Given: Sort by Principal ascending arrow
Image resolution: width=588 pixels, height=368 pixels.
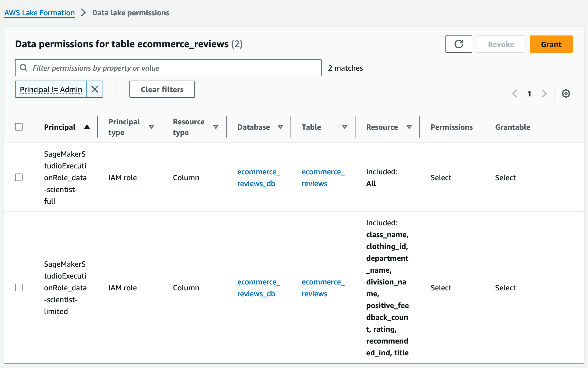Looking at the screenshot, I should pos(87,127).
